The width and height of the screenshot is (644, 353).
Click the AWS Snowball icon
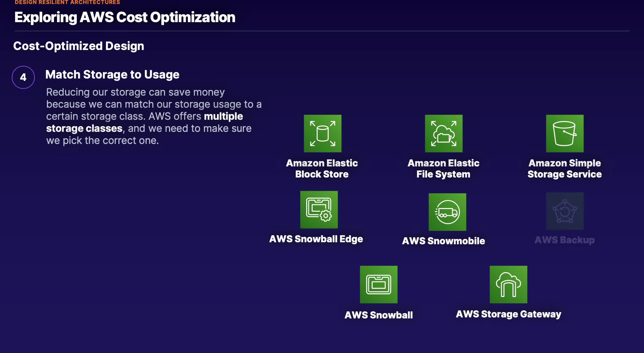378,285
